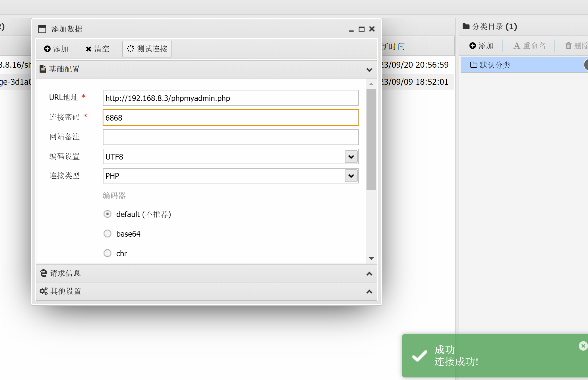
Task: Click the 请求信息 browser icon
Action: pyautogui.click(x=44, y=273)
